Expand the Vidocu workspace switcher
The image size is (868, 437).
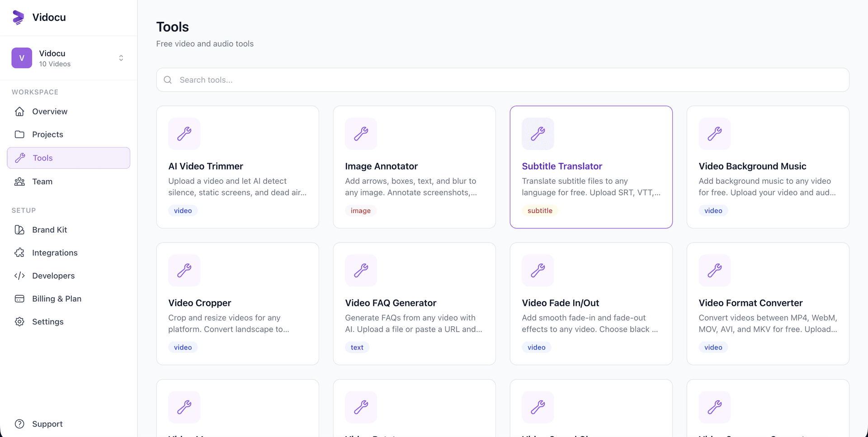(121, 58)
